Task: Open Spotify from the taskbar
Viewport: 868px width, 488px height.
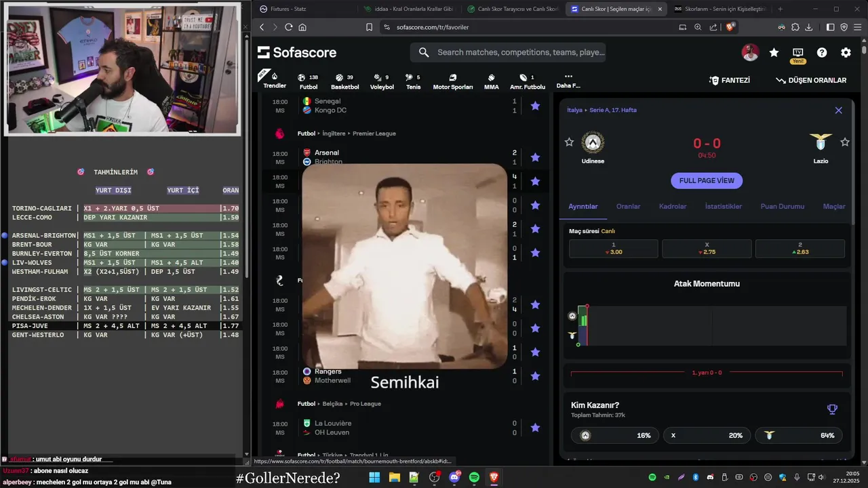Action: (474, 477)
